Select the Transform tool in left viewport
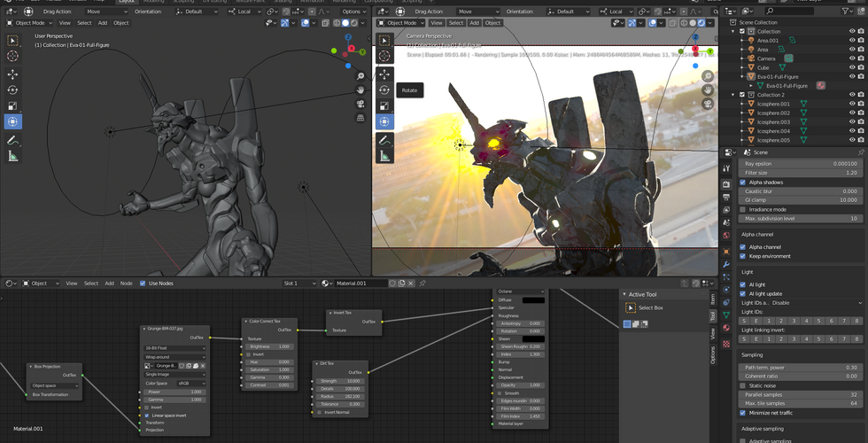868x443 pixels. point(12,121)
